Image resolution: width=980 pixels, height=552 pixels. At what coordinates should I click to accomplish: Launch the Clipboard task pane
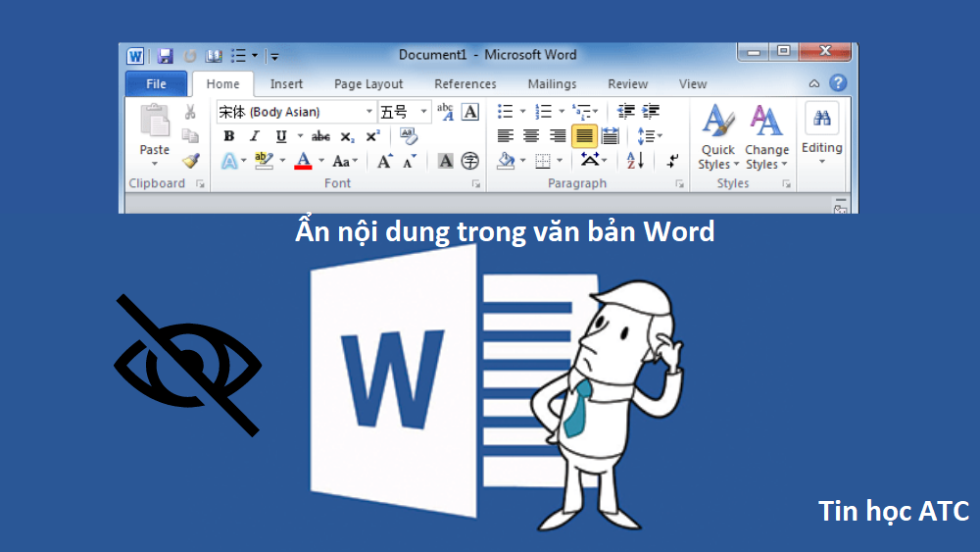tap(200, 183)
